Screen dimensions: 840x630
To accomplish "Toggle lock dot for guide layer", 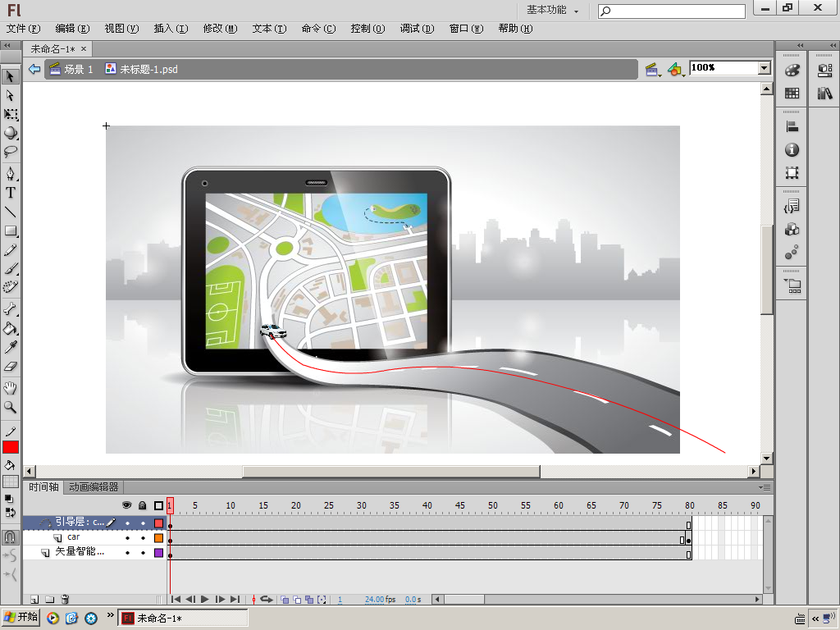I will click(x=143, y=523).
